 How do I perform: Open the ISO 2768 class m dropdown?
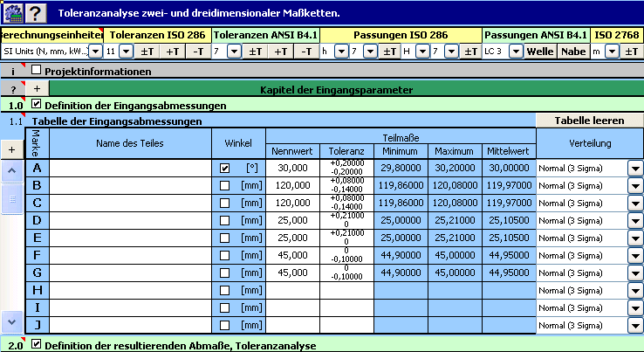(x=612, y=52)
